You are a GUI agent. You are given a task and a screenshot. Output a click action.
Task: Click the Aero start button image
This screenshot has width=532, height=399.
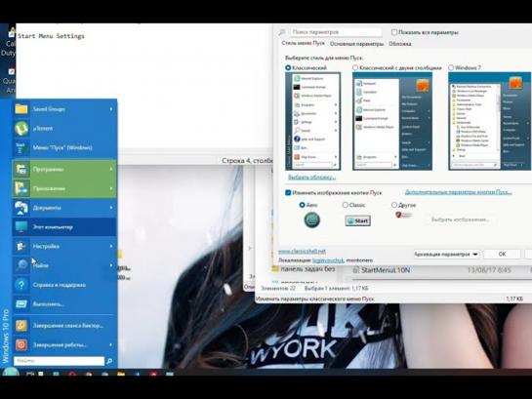pos(311,220)
